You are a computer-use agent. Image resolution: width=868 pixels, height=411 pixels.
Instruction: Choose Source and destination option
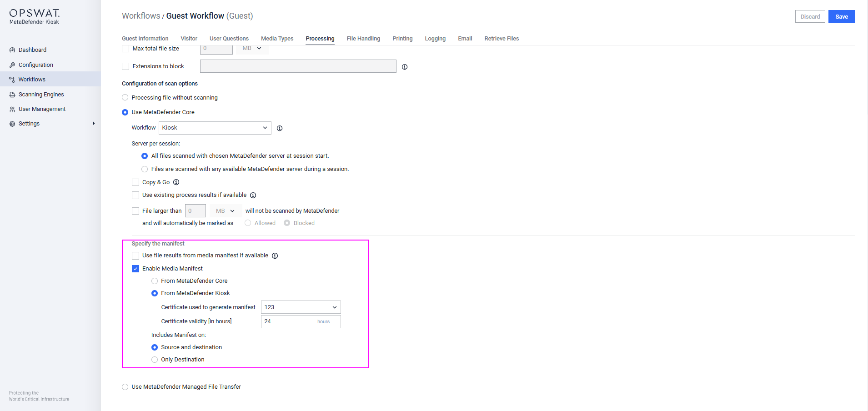pos(155,347)
